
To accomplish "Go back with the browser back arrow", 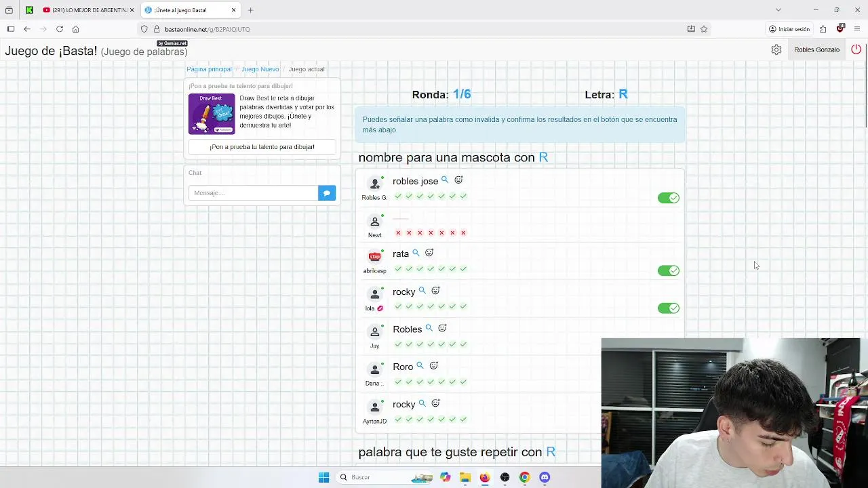I will point(27,29).
